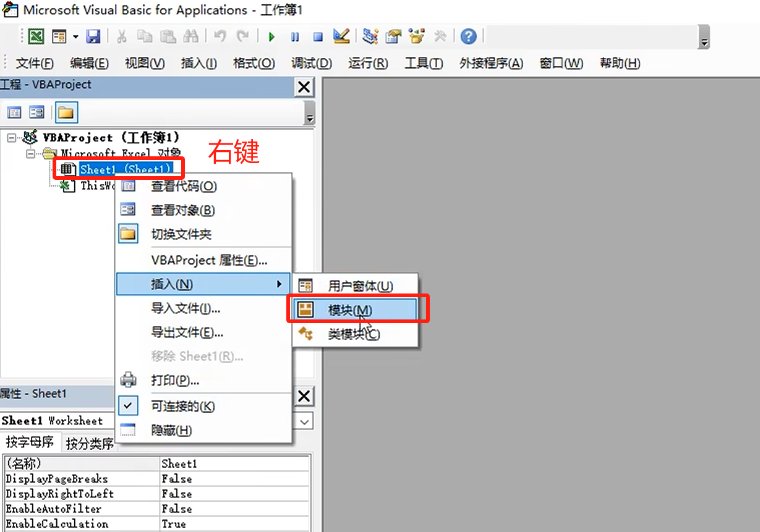Viewport: 760px width, 532px height.
Task: Open the 窗口(W) menu
Action: coord(561,63)
